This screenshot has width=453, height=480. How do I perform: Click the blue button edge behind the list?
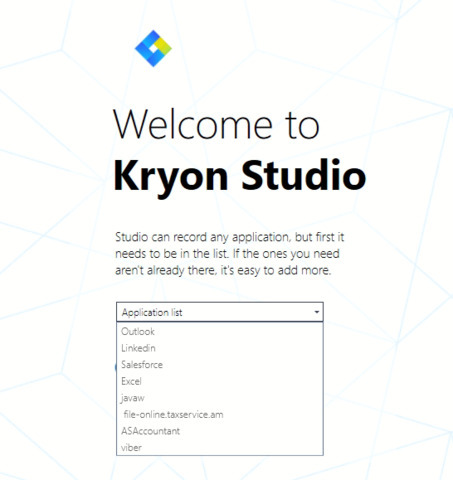[x=115, y=367]
